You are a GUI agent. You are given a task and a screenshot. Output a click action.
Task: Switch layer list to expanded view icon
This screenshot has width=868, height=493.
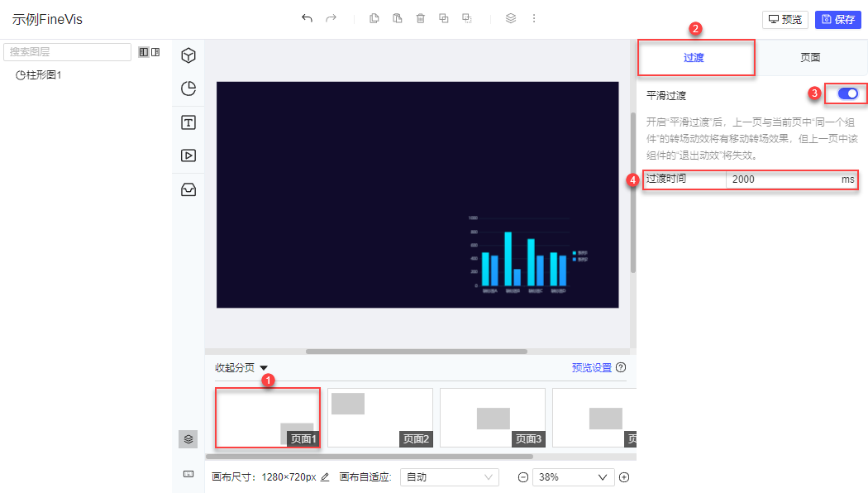coord(144,52)
